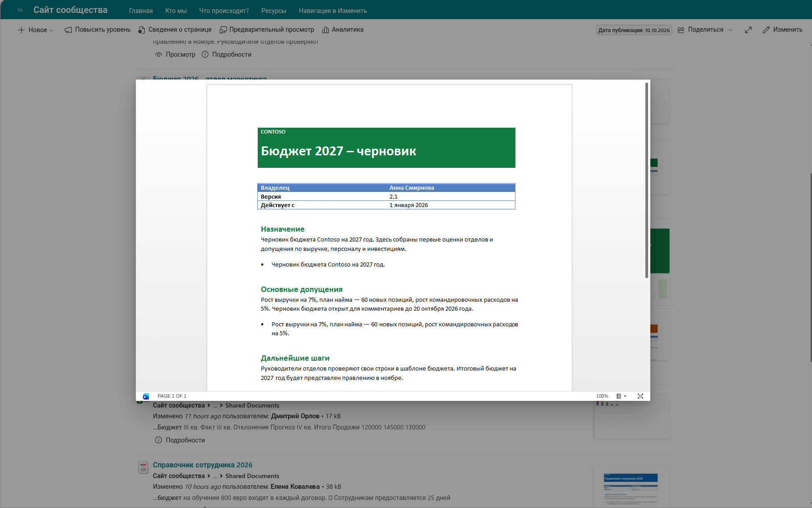Image resolution: width=812 pixels, height=508 pixels.
Task: Open Аналитика page analytics
Action: tap(343, 30)
